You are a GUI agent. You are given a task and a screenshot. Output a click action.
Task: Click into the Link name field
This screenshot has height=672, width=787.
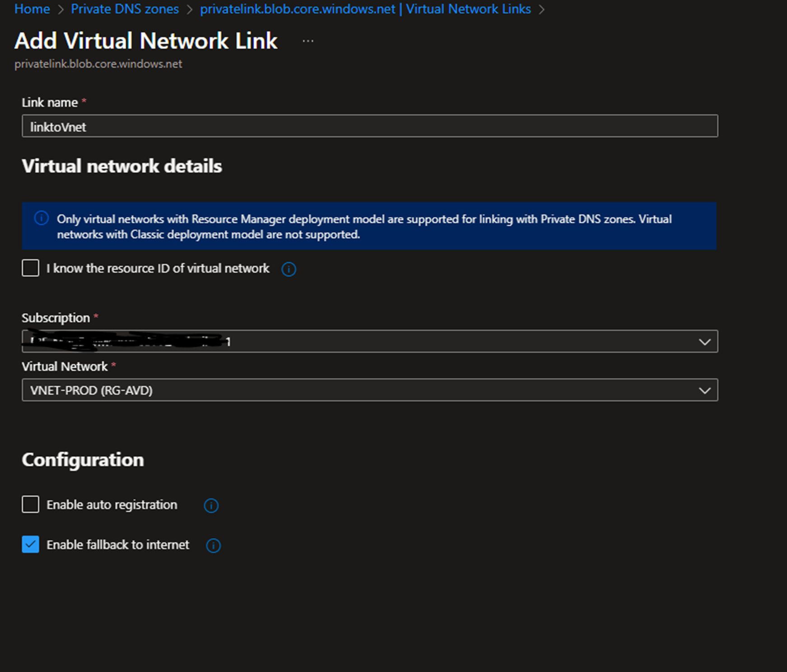pyautogui.click(x=369, y=126)
